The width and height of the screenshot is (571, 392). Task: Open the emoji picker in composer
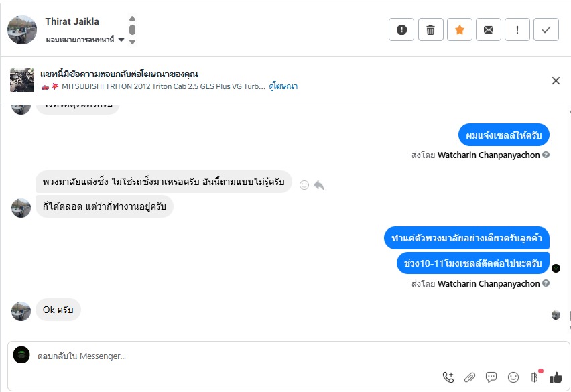513,377
